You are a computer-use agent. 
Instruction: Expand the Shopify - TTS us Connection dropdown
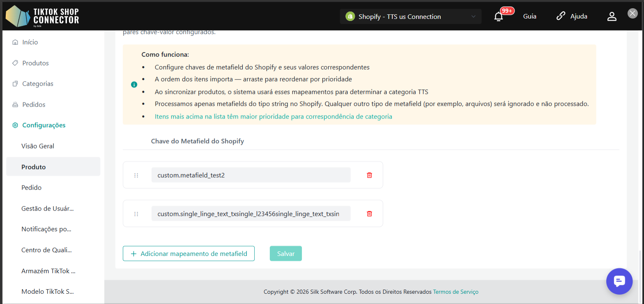410,16
